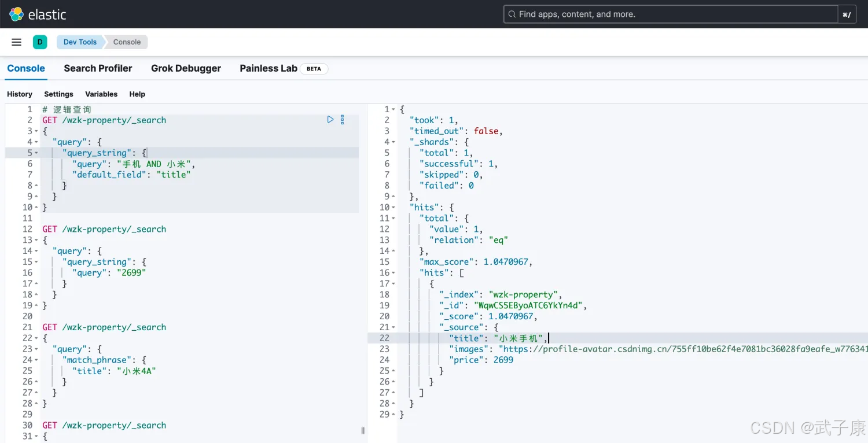The height and width of the screenshot is (443, 868).
Task: Click the green D space avatar
Action: click(x=39, y=42)
